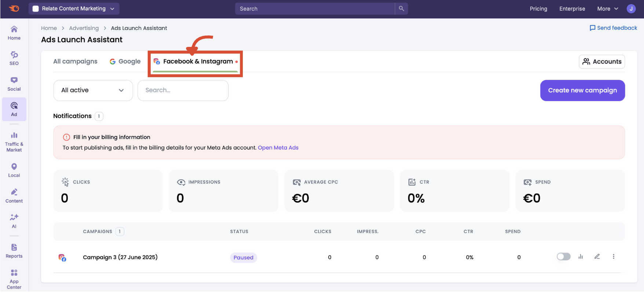Click the Ads Launch Assistant breadcrumb
Screen dimensions: 644x293
(x=139, y=28)
